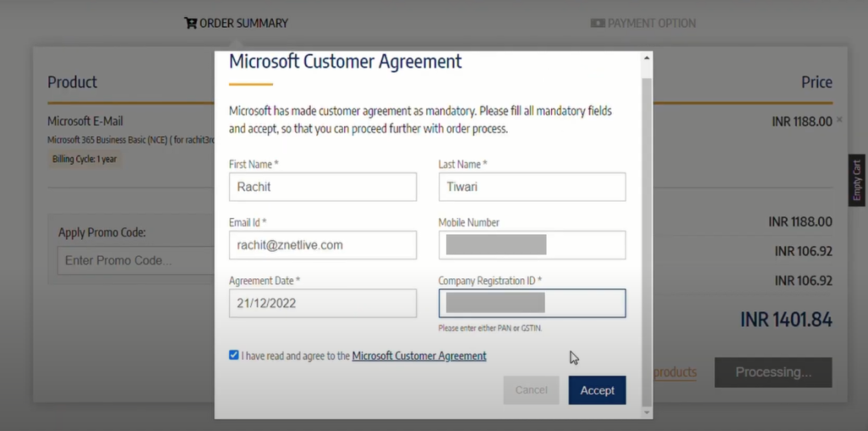Open the Empty Cart side tab
Image resolution: width=868 pixels, height=431 pixels.
[856, 180]
